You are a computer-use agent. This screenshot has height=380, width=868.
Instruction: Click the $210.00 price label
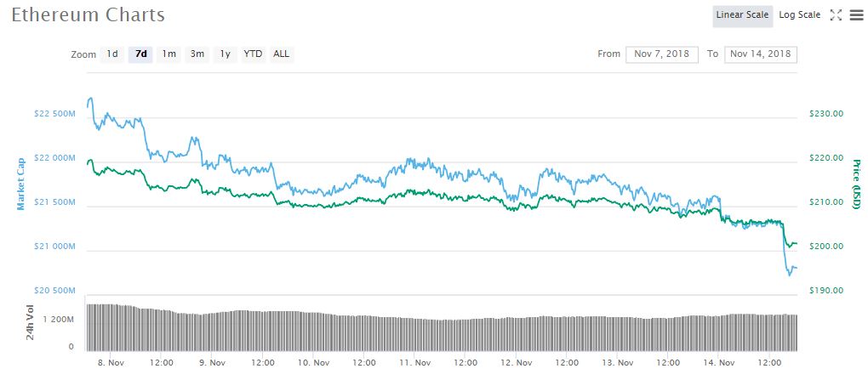[x=826, y=202]
